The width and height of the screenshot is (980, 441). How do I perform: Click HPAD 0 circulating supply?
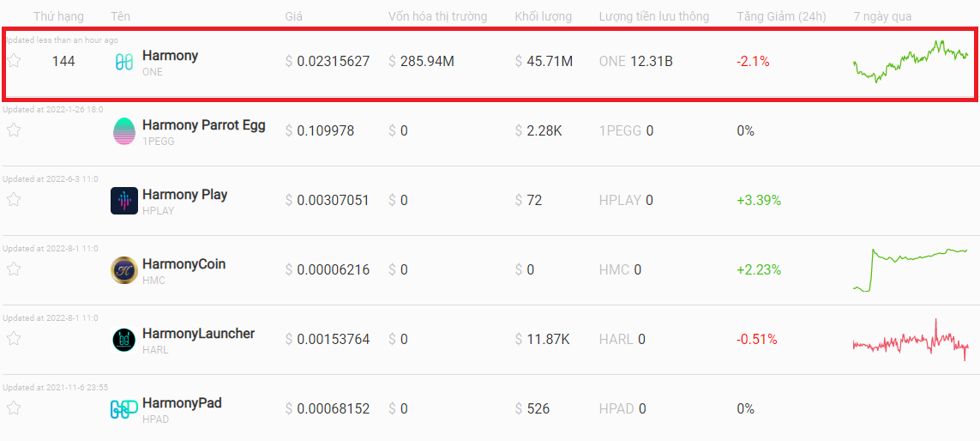(622, 408)
